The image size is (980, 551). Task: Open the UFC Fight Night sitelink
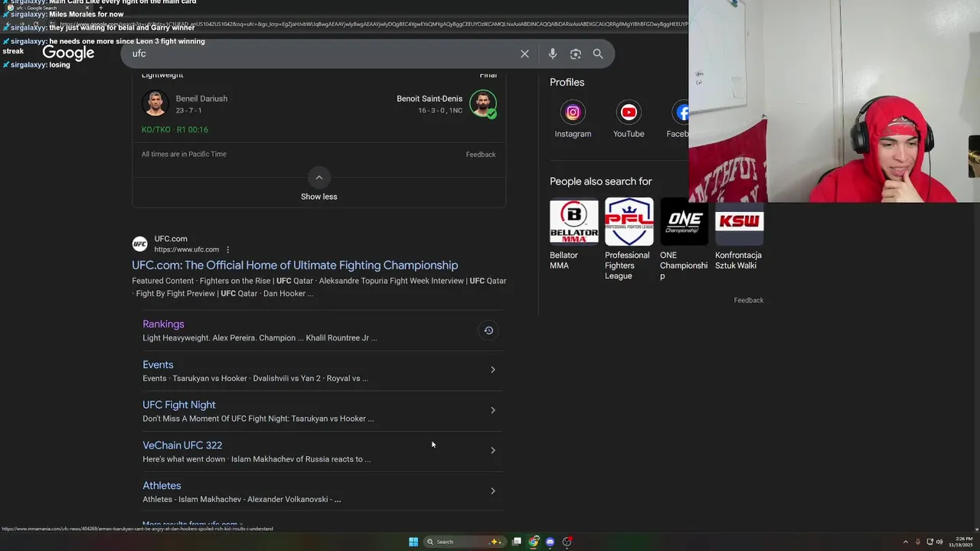tap(179, 405)
